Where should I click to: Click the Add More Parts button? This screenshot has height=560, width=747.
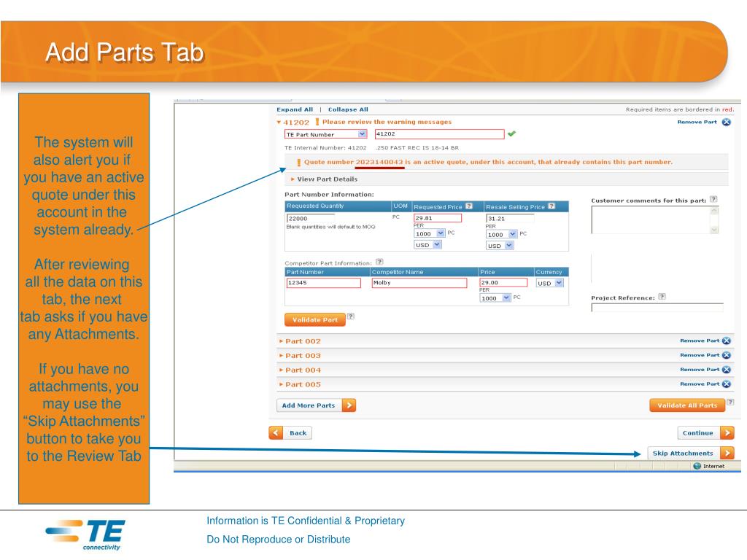pos(316,405)
